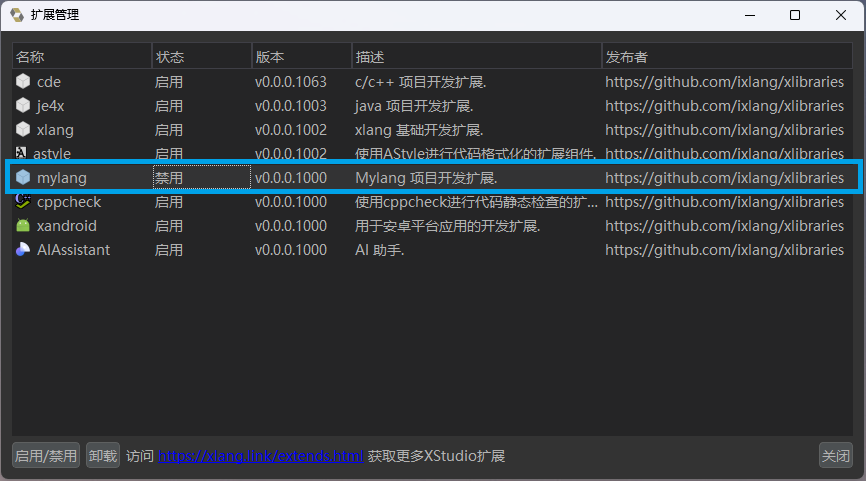The image size is (866, 481).
Task: Click description 'AI 助手.'
Action: point(379,250)
